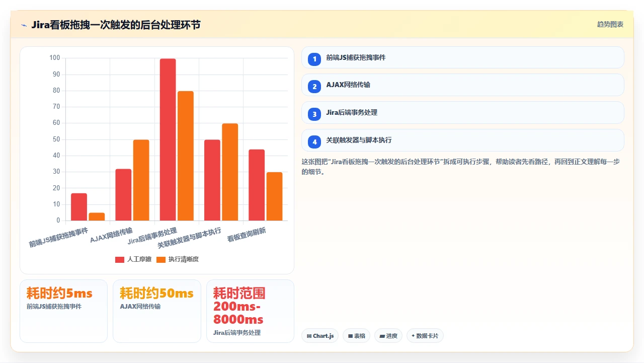
Task: Click the 进度 tag chip
Action: click(x=388, y=336)
